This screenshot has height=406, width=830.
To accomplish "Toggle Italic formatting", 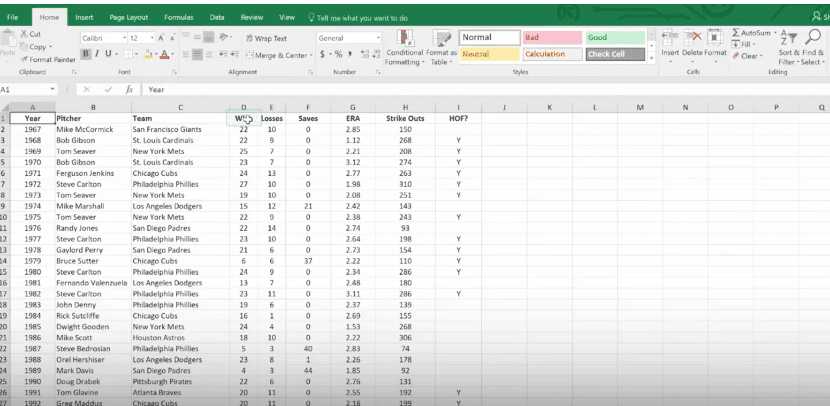I will 97,54.
